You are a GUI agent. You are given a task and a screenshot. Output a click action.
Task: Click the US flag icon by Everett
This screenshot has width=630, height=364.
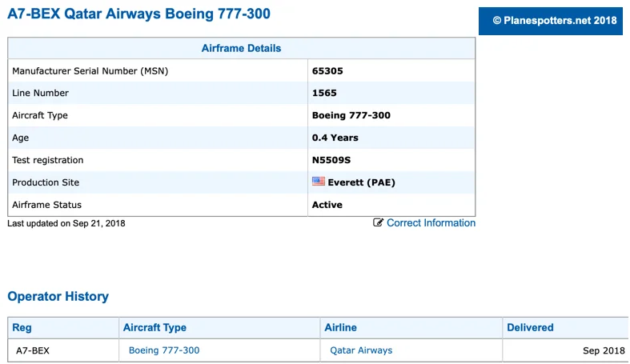click(x=318, y=182)
